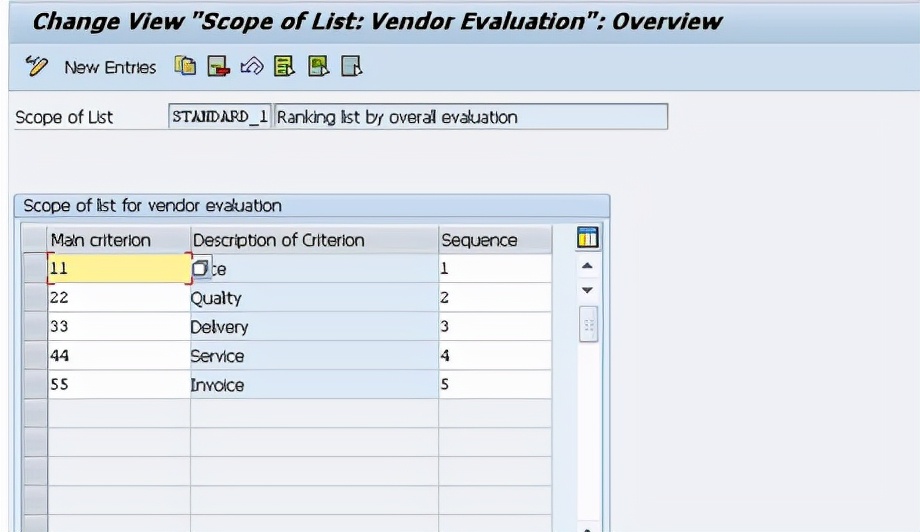The height and width of the screenshot is (532, 920).
Task: Click the table scroll up arrow
Action: click(587, 266)
